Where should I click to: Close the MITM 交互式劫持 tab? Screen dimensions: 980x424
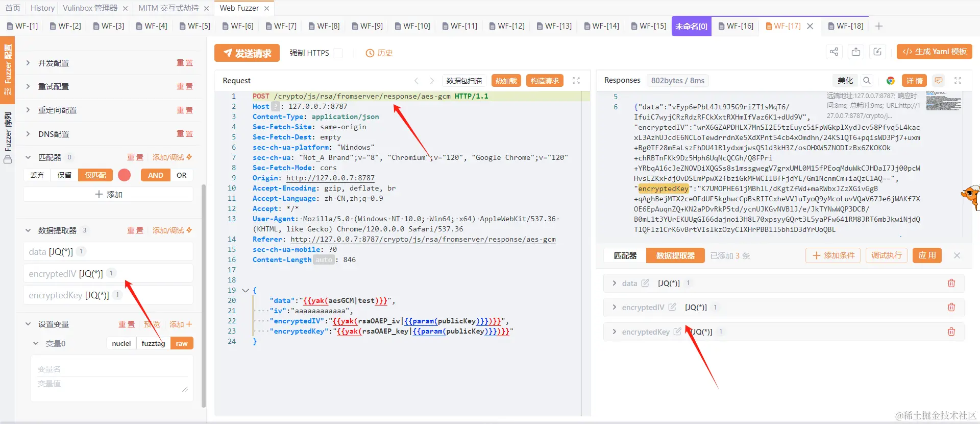(x=206, y=8)
